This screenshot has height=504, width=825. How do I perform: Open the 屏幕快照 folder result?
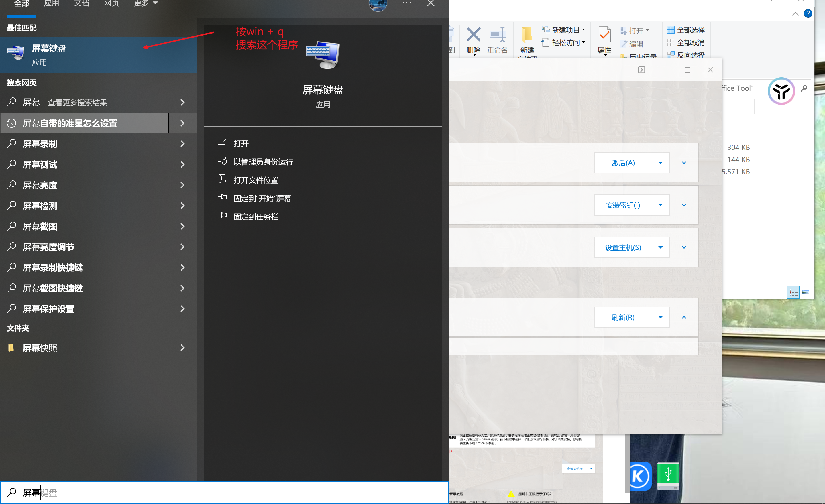85,348
